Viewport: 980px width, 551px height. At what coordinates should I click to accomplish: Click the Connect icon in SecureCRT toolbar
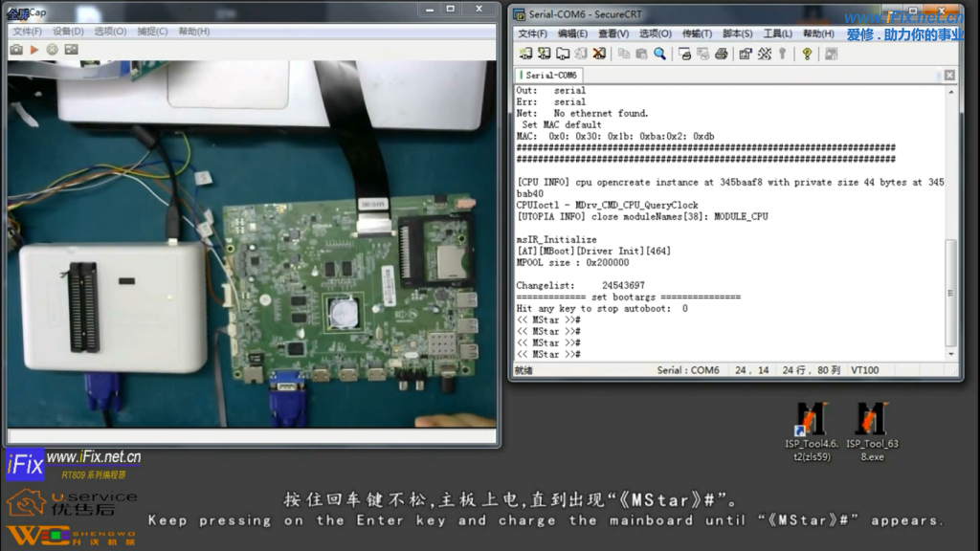point(525,54)
